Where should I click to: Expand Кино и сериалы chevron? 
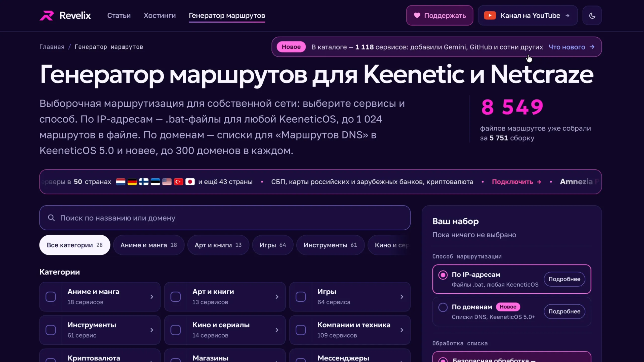pos(277,330)
